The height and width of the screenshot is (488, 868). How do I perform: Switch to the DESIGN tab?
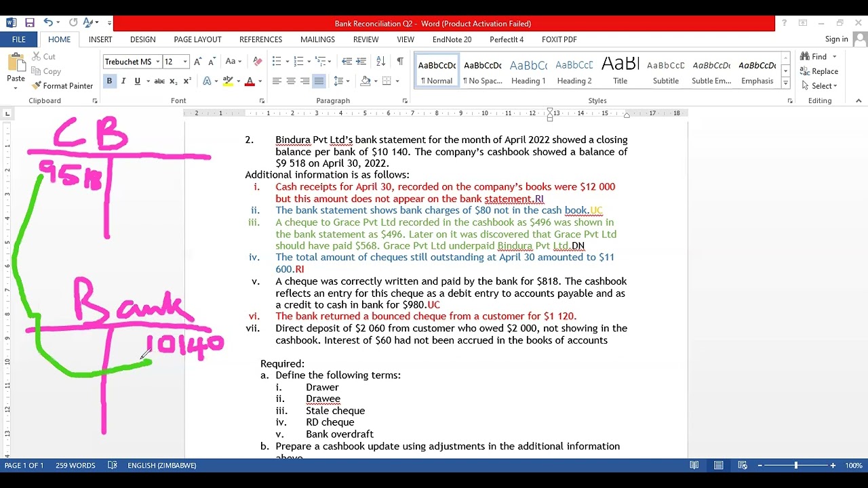pyautogui.click(x=142, y=40)
